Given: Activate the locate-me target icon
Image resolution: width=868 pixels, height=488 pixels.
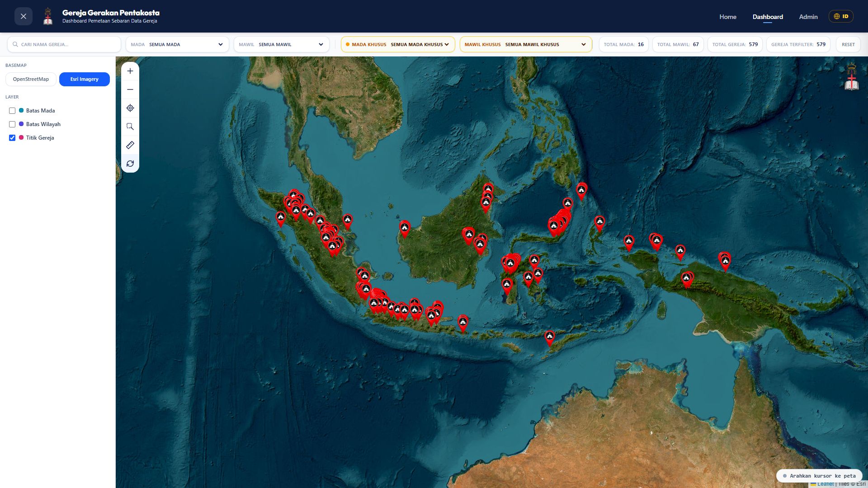Looking at the screenshot, I should pos(130,108).
